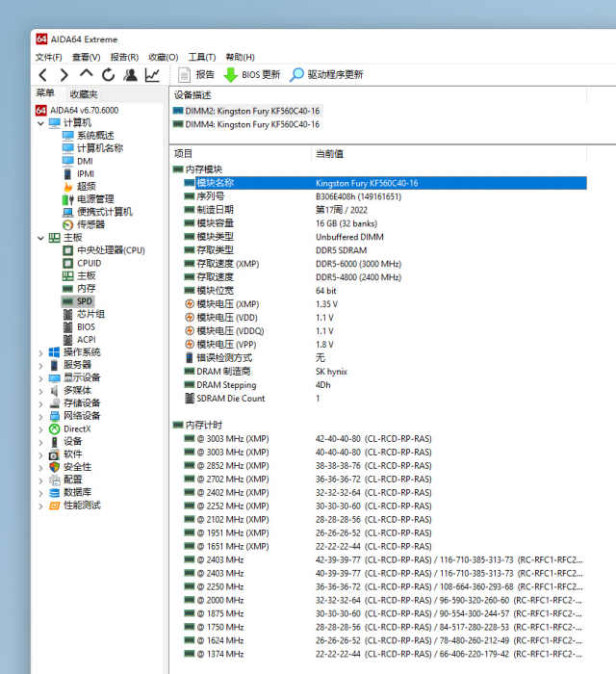
Task: Select the 芯片组 chipset tree item
Action: (90, 314)
